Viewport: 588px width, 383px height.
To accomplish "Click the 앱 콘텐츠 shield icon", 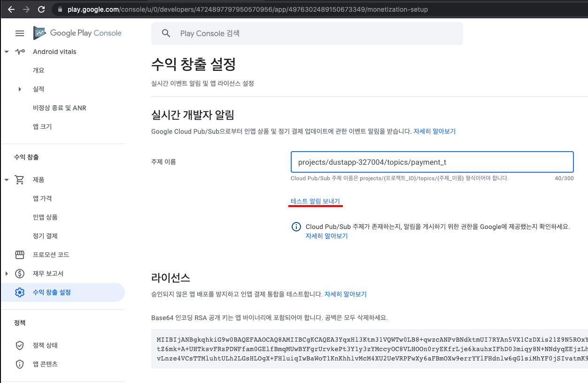I will (x=20, y=364).
